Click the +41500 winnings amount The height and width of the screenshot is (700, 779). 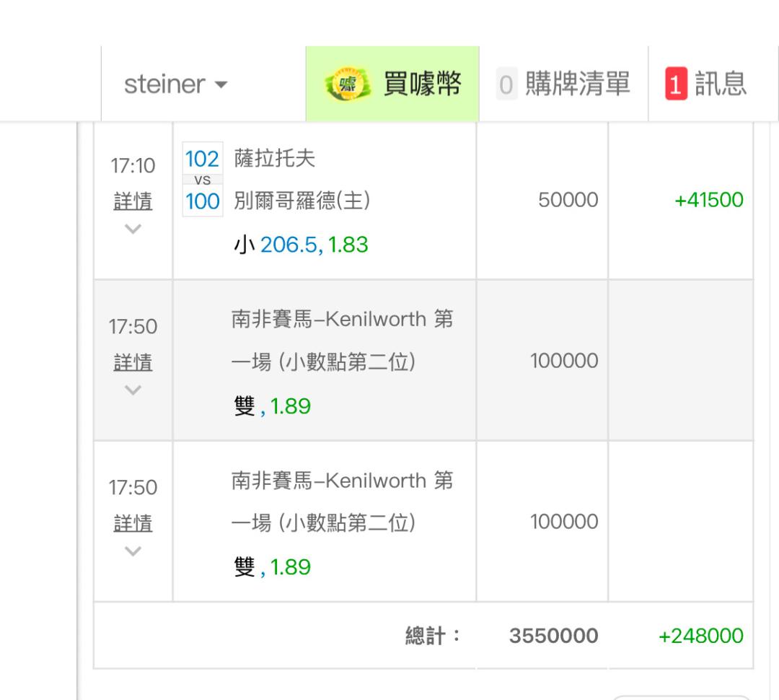pos(708,200)
